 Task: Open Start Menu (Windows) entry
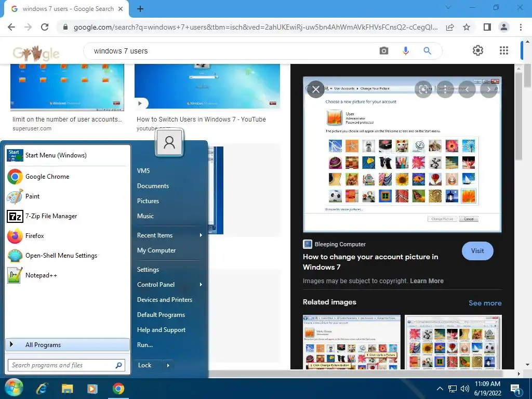tap(68, 155)
